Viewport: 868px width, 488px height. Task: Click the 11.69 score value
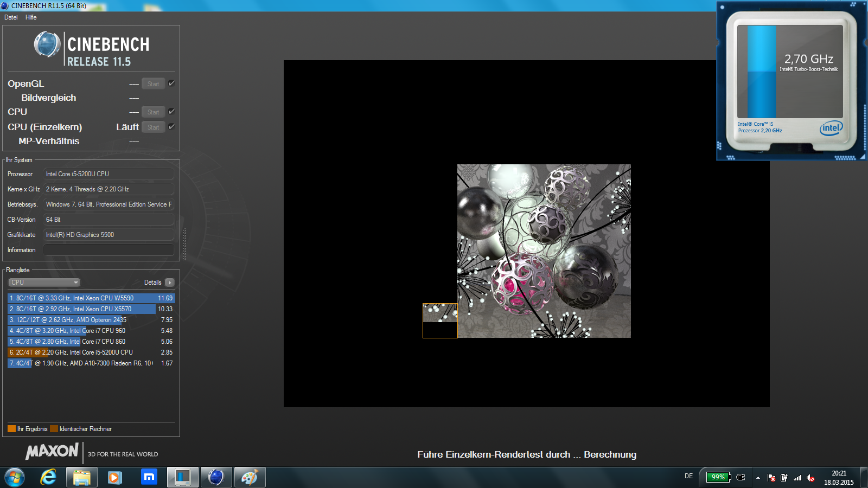tap(165, 298)
